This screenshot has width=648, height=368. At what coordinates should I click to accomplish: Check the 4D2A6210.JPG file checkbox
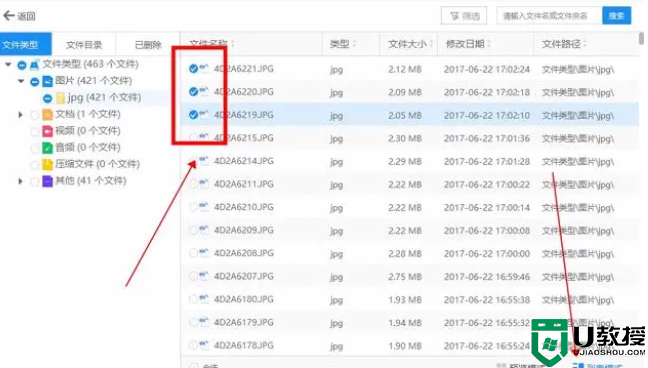(x=193, y=207)
